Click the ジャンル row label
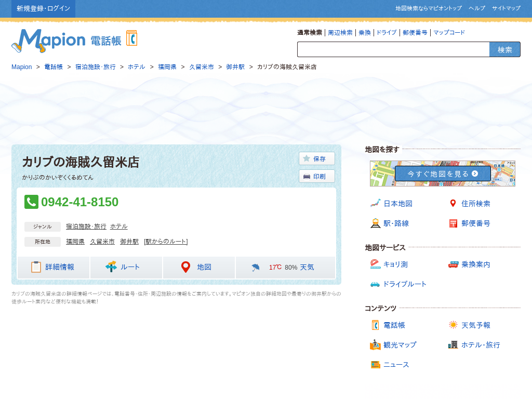Viewport: 532px width, 399px height. click(43, 227)
